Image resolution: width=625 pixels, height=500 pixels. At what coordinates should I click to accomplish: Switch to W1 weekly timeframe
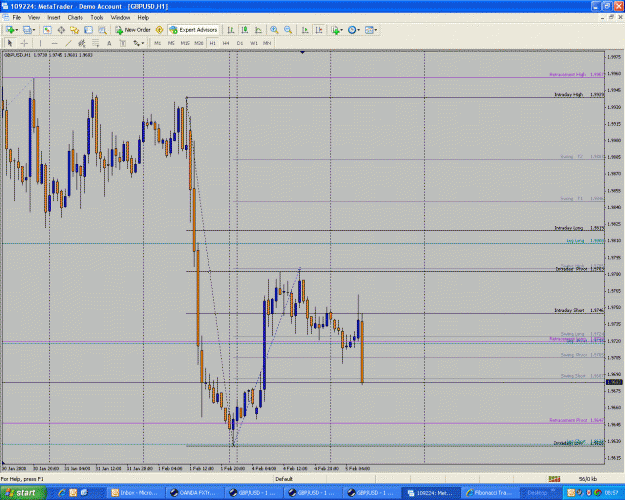tap(254, 43)
